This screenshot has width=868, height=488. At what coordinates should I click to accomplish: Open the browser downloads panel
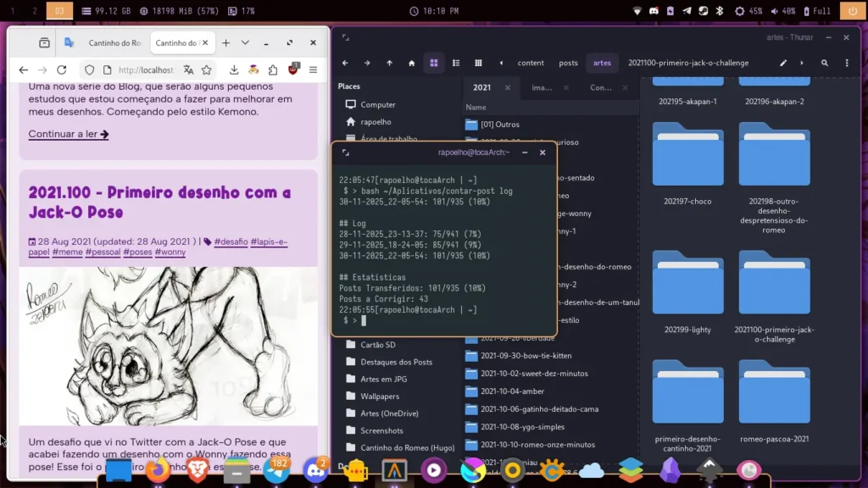[x=234, y=70]
